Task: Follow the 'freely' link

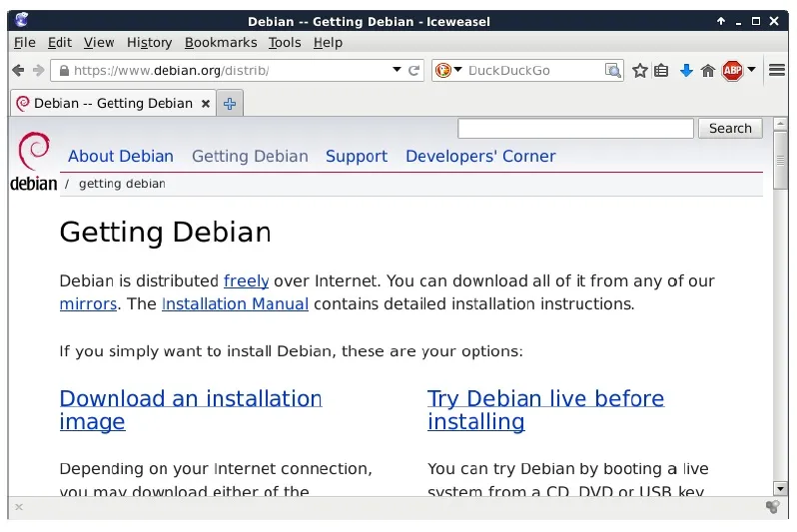Action: click(246, 281)
